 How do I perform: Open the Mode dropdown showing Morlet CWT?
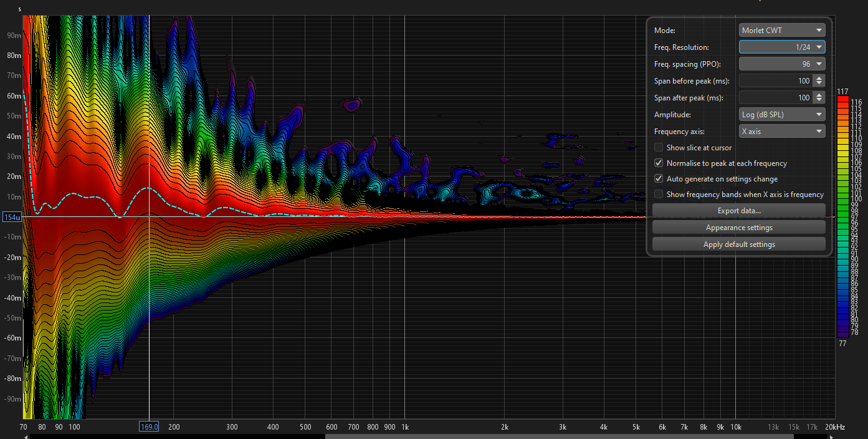(x=782, y=30)
